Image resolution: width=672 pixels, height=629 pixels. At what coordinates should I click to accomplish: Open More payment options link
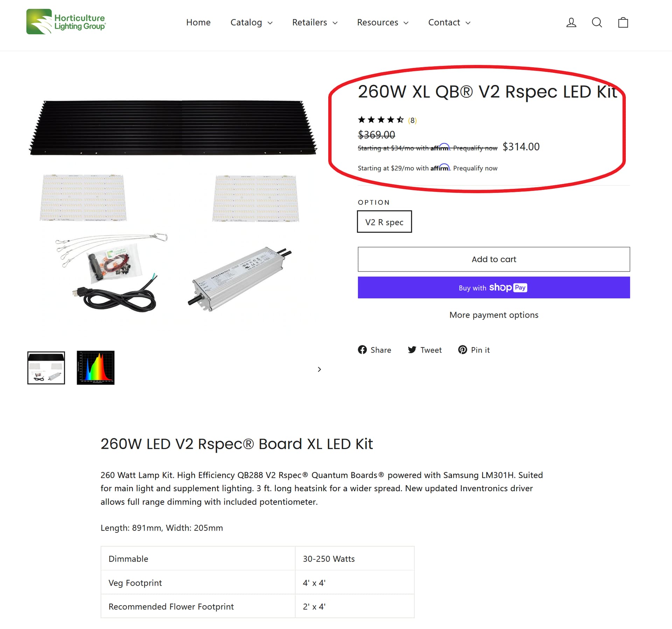pos(494,315)
